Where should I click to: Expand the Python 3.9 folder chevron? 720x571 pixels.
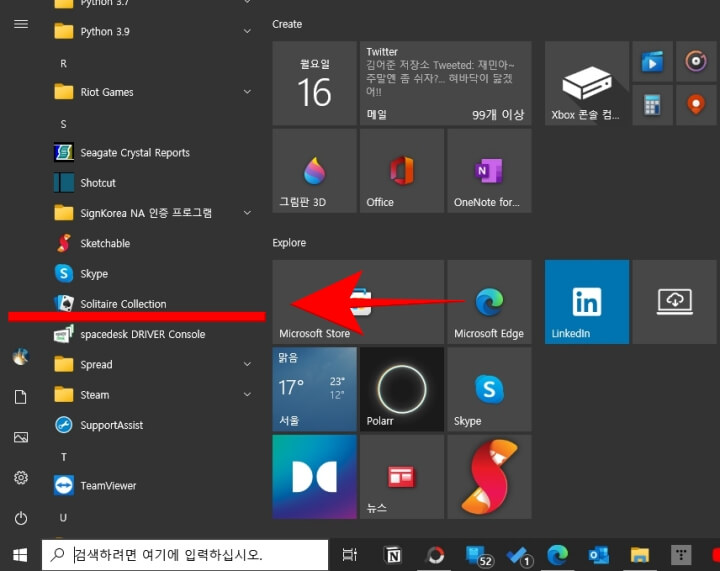[247, 31]
